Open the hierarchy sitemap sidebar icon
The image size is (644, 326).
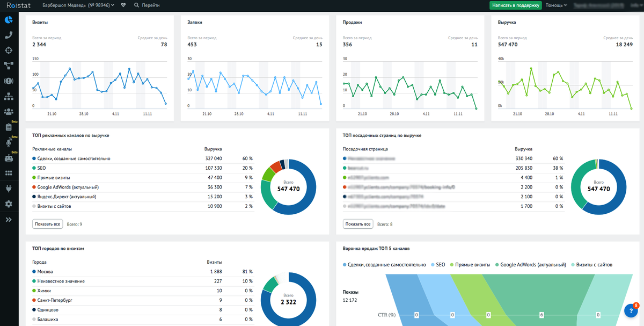click(x=9, y=97)
